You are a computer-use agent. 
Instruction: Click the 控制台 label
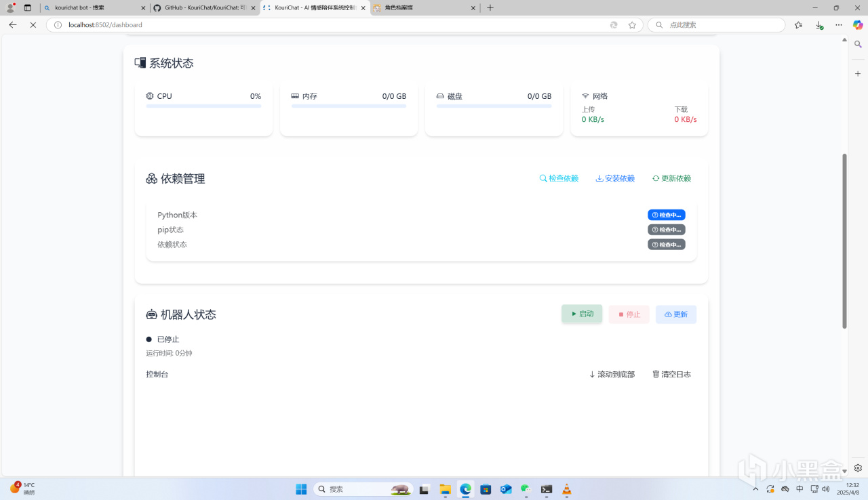pyautogui.click(x=157, y=374)
